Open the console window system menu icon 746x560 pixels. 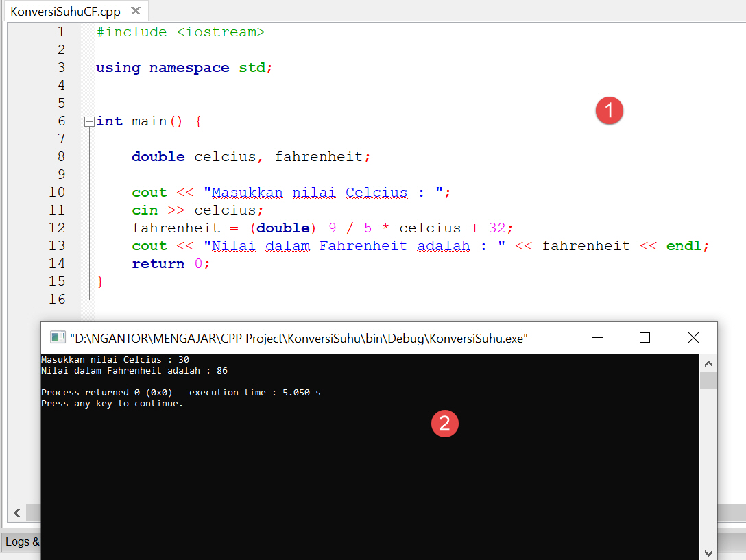pyautogui.click(x=58, y=338)
